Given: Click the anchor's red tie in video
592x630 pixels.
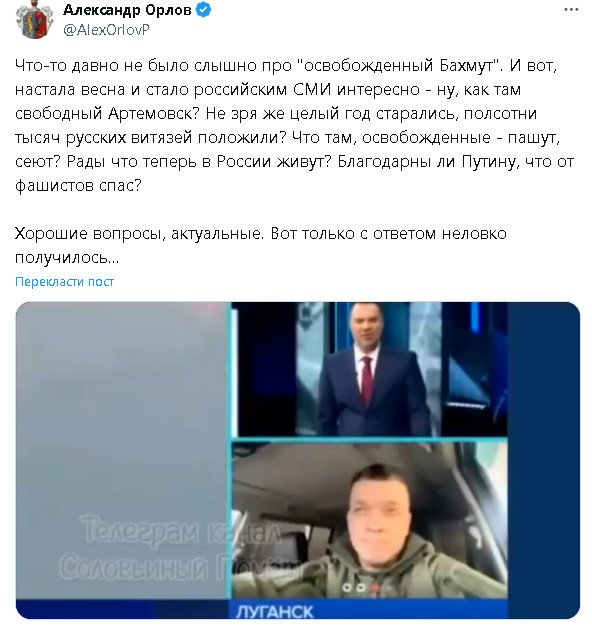Looking at the screenshot, I should point(367,380).
